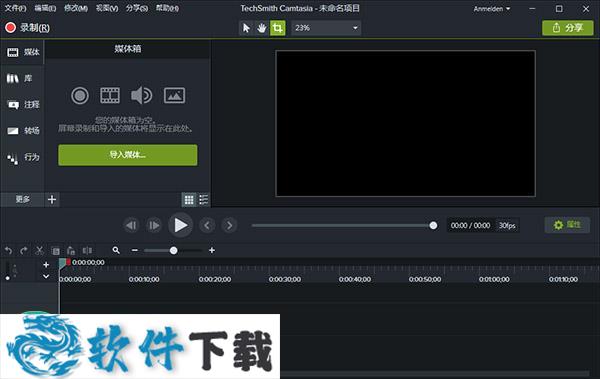
Task: Click the video filmstrip icon in media bin
Action: (110, 95)
